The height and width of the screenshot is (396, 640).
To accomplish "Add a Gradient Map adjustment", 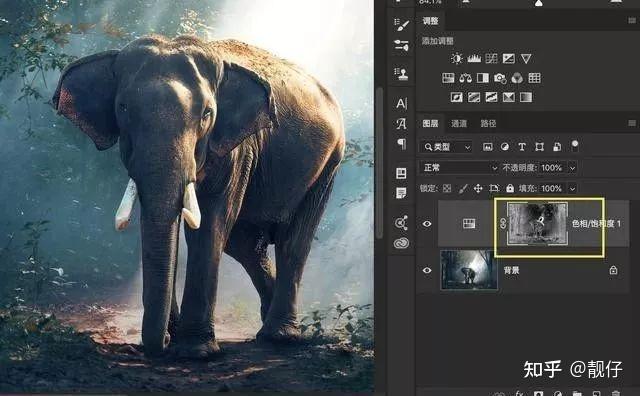I will coord(526,97).
